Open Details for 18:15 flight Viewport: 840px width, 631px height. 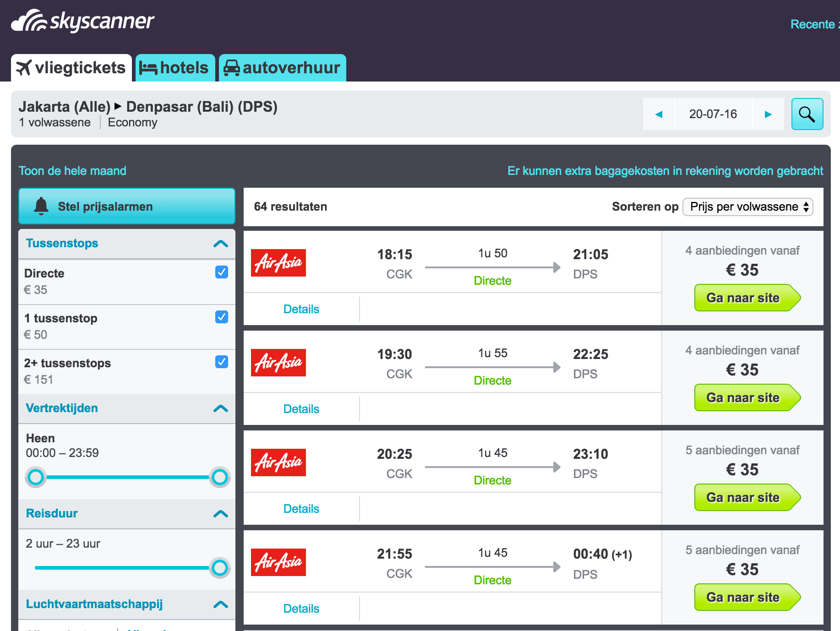(x=301, y=309)
